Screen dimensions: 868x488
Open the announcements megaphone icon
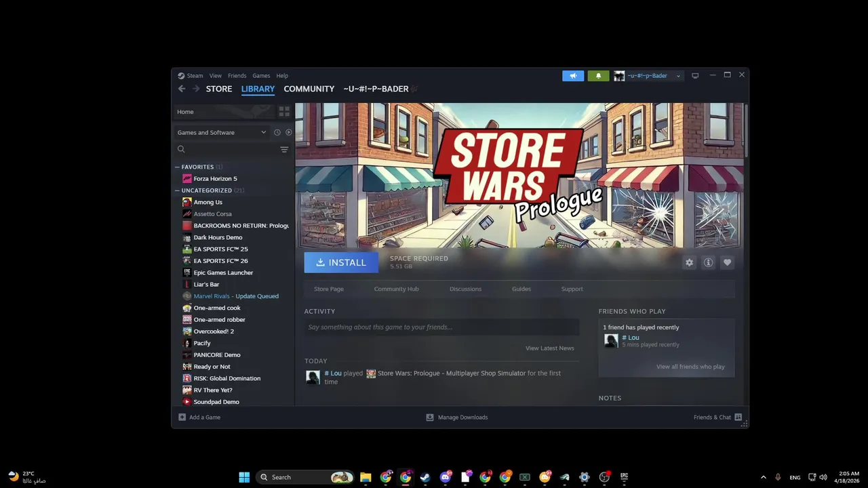573,76
